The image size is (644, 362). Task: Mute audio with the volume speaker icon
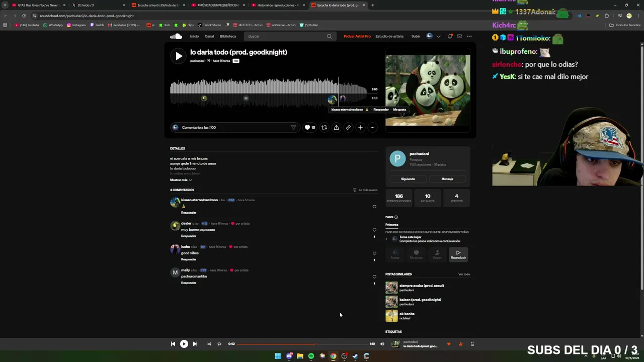pos(382,344)
